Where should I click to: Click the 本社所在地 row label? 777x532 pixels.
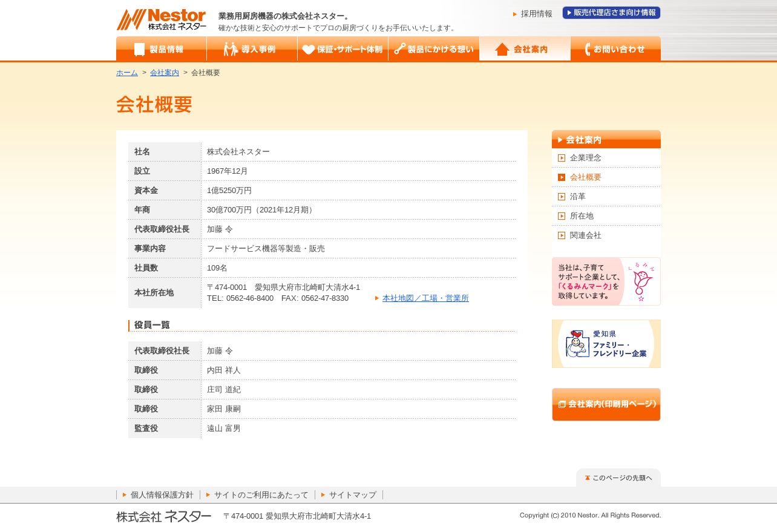pos(154,293)
